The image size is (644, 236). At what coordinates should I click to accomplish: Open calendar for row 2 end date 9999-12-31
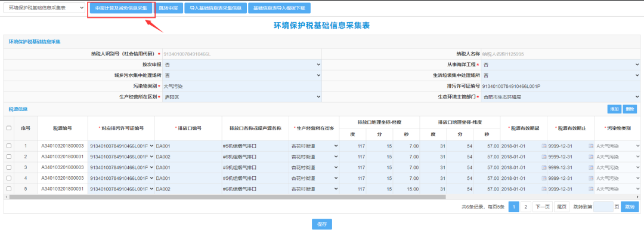click(591, 157)
